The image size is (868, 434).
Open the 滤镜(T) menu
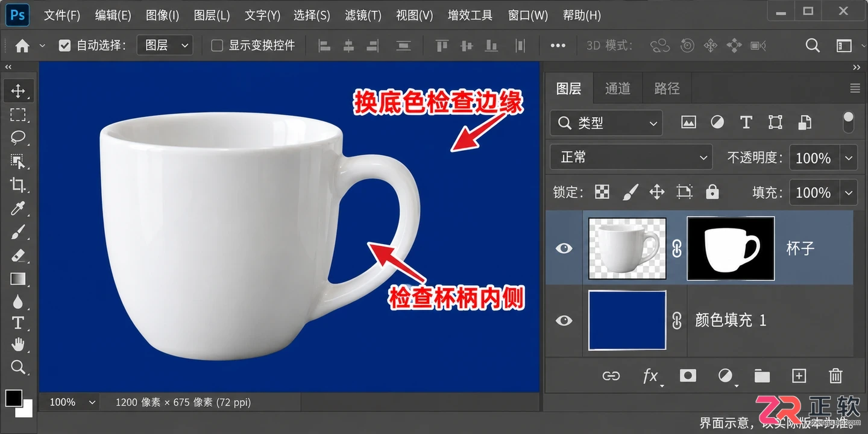(x=363, y=15)
